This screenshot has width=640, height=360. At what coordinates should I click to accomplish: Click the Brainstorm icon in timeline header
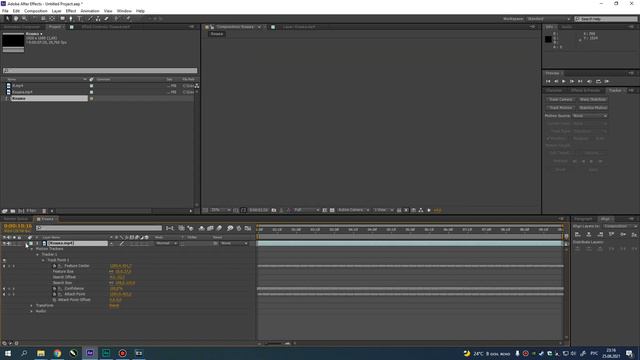(x=230, y=228)
